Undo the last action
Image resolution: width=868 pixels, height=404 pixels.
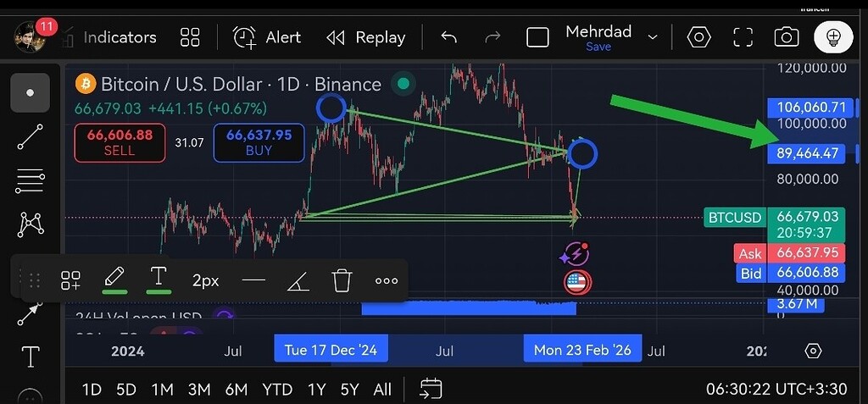tap(449, 37)
